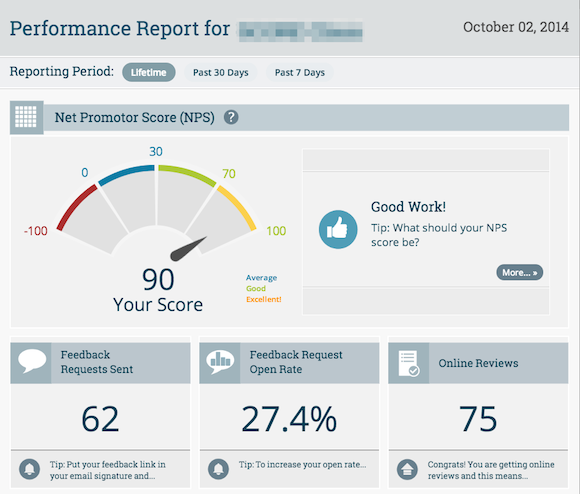The height and width of the screenshot is (494, 580).
Task: Click the green gauge segment between 30 and 70
Action: click(187, 175)
